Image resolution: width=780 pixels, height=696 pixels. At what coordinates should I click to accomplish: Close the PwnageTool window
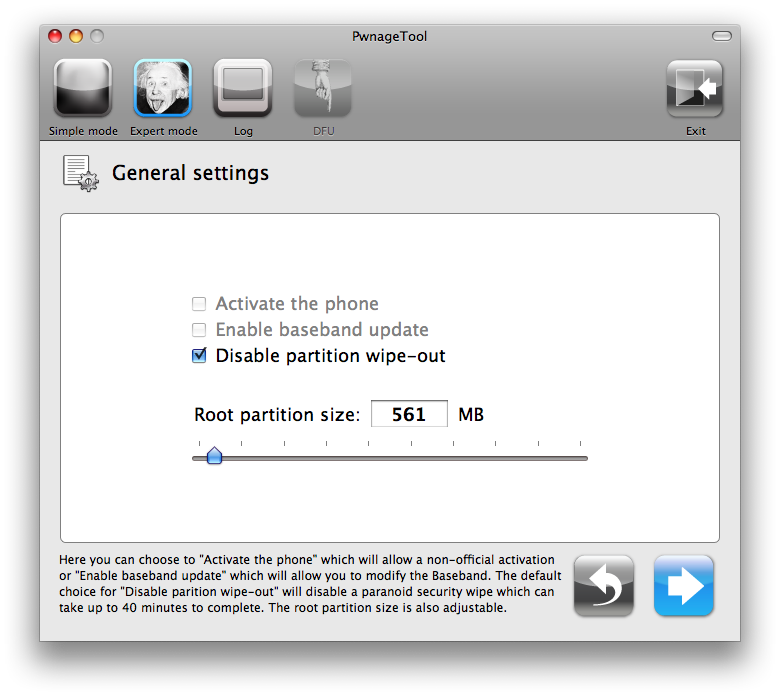(55, 36)
